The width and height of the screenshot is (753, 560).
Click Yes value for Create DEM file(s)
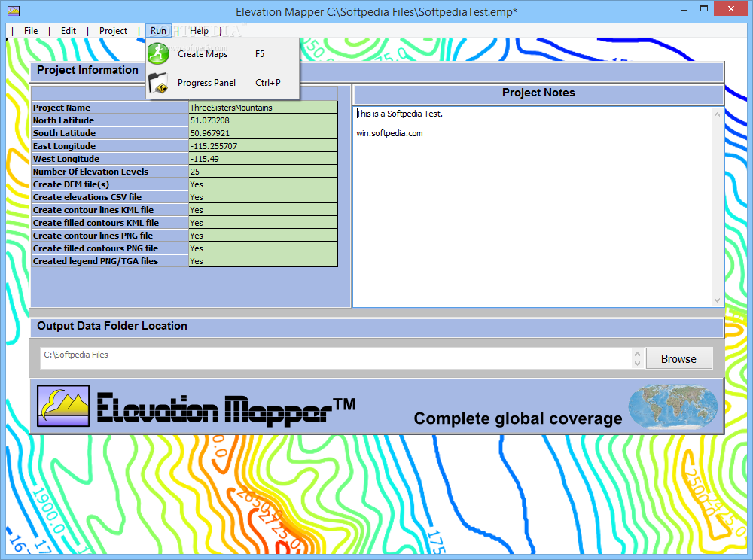pyautogui.click(x=263, y=184)
